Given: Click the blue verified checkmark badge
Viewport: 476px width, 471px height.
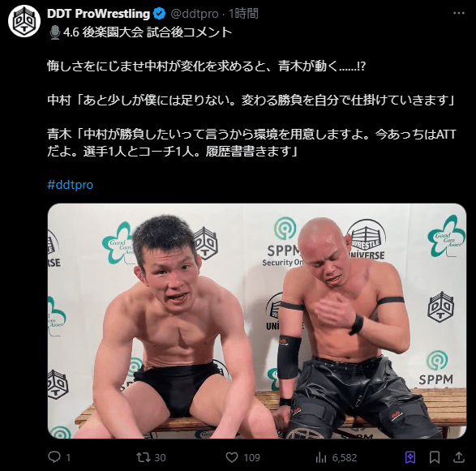Looking at the screenshot, I should point(159,14).
